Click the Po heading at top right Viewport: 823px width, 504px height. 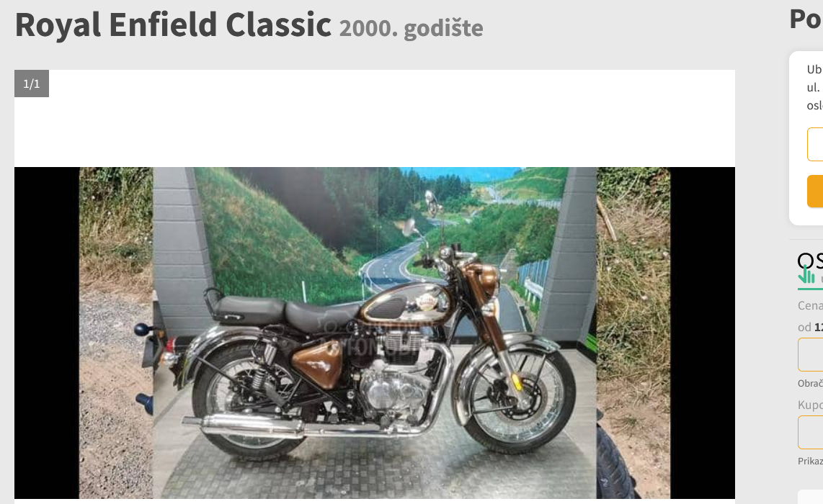[806, 19]
